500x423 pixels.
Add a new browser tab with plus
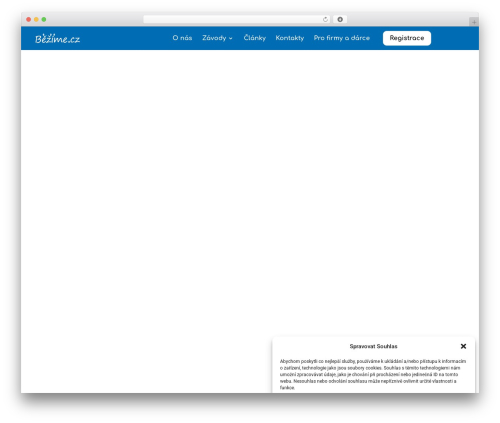(474, 22)
